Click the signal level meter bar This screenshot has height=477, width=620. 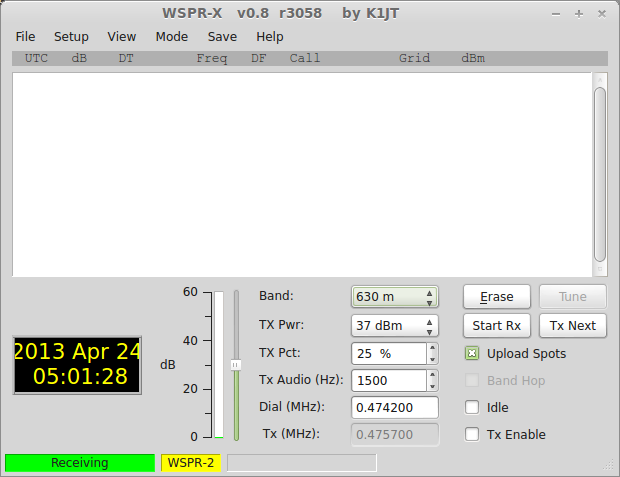[x=219, y=365]
